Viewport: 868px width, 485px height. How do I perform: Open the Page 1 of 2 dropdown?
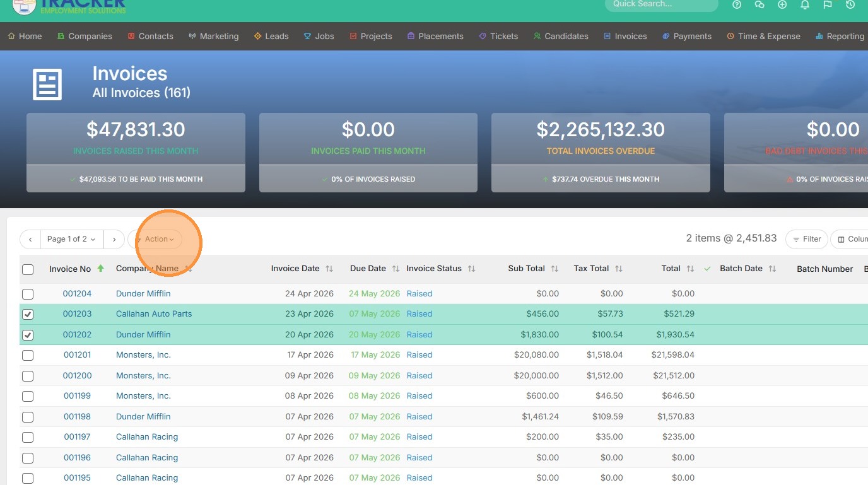72,240
